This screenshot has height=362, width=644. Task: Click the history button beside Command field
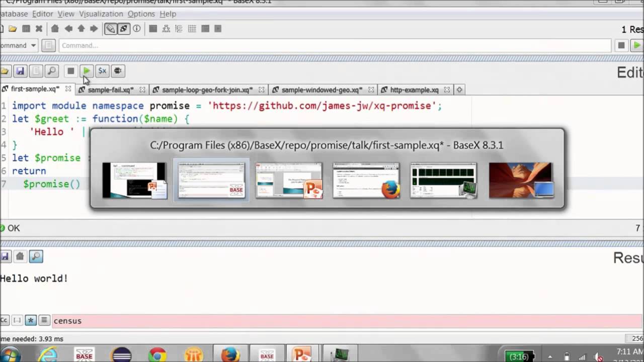coord(48,45)
